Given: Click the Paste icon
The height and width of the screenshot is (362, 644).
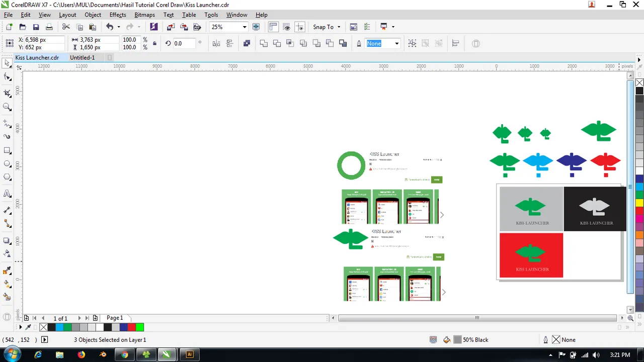Looking at the screenshot, I should point(93,27).
